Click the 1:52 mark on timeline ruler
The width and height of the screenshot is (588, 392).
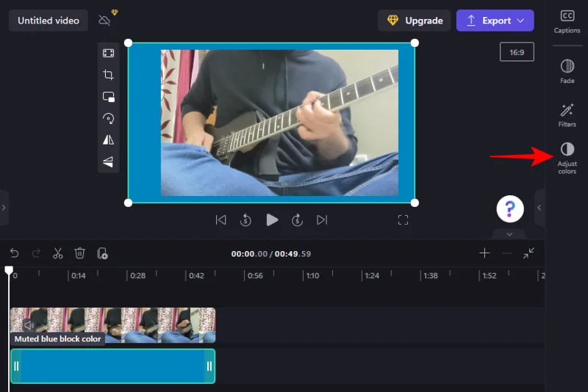(489, 276)
